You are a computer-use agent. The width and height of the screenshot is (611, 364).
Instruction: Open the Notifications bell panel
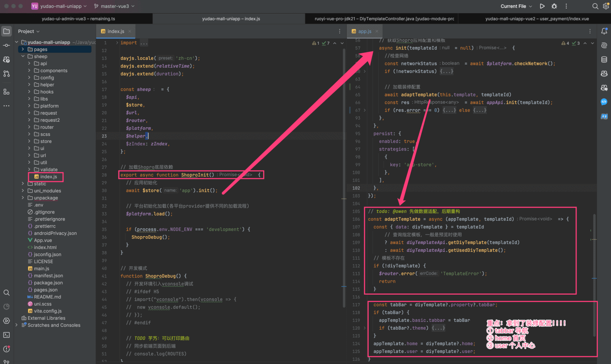[604, 31]
